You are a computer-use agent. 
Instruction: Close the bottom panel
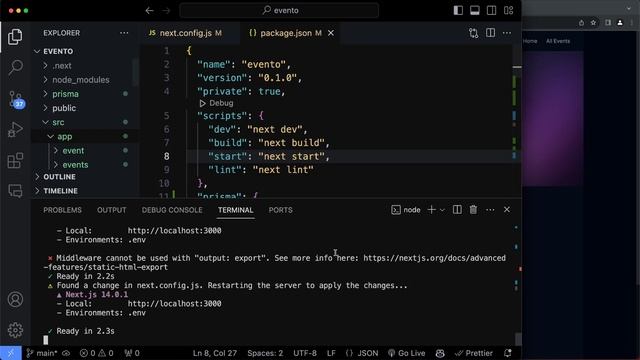click(x=507, y=210)
